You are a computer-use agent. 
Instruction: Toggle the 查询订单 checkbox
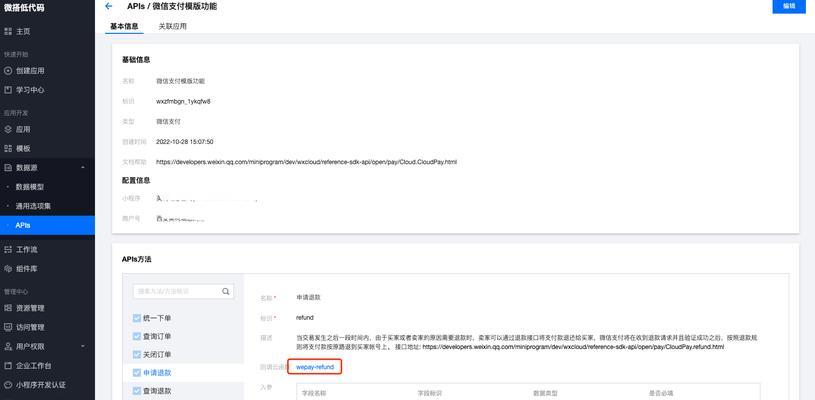coord(137,336)
